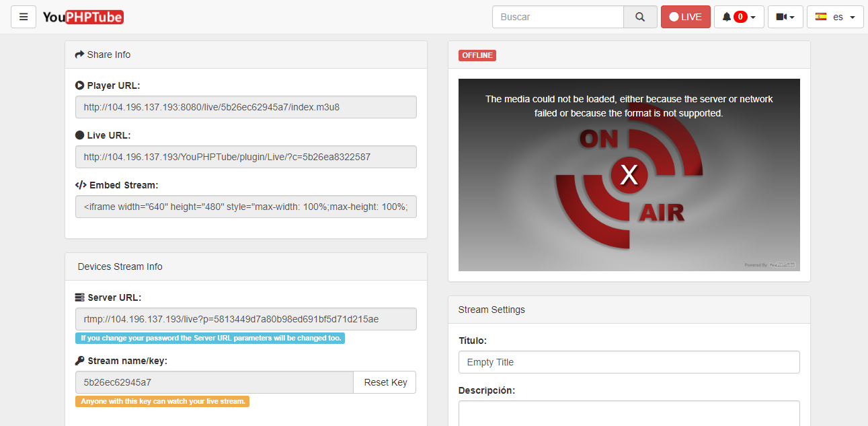
Task: Expand the notifications dropdown
Action: pos(752,16)
